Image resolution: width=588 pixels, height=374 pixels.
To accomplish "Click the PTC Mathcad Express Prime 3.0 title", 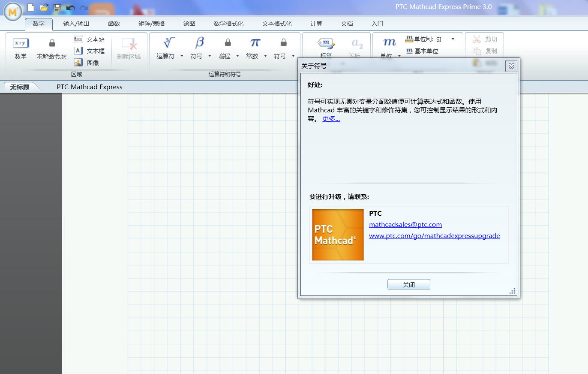I will 444,7.
